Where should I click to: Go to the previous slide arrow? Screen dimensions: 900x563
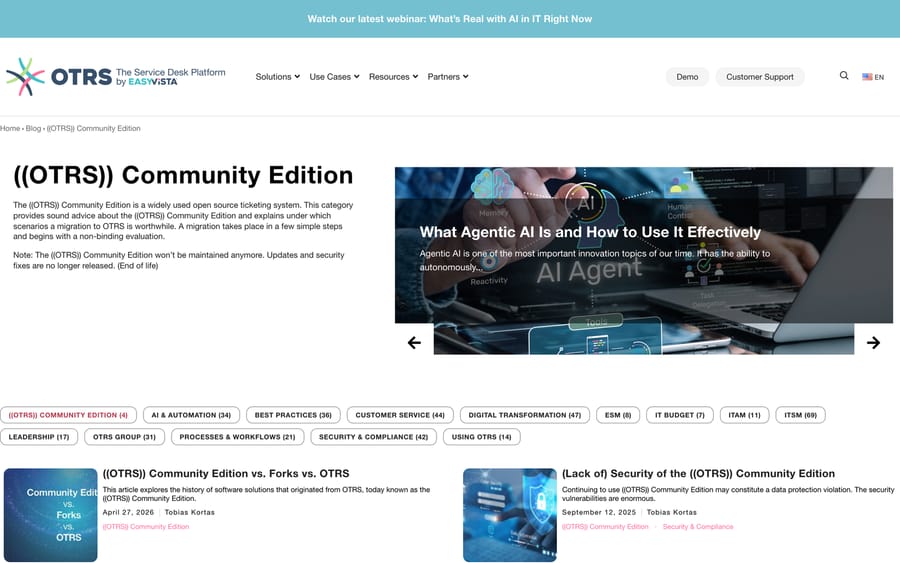pyautogui.click(x=414, y=343)
